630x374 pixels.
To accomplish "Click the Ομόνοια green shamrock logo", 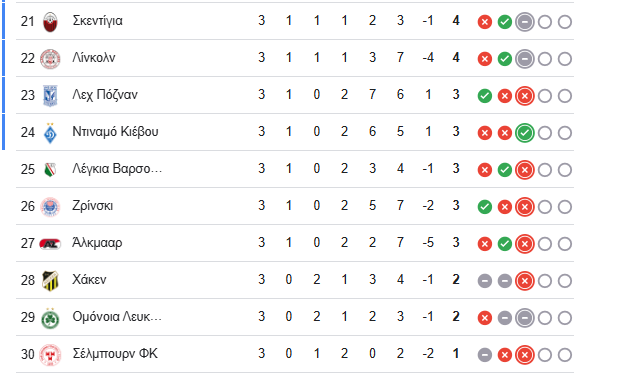I will click(50, 318).
